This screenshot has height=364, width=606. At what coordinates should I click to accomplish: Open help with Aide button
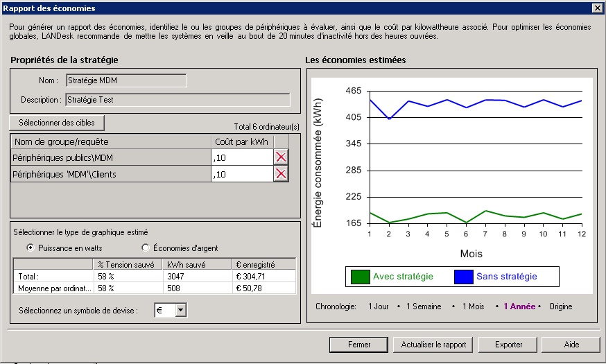point(571,345)
